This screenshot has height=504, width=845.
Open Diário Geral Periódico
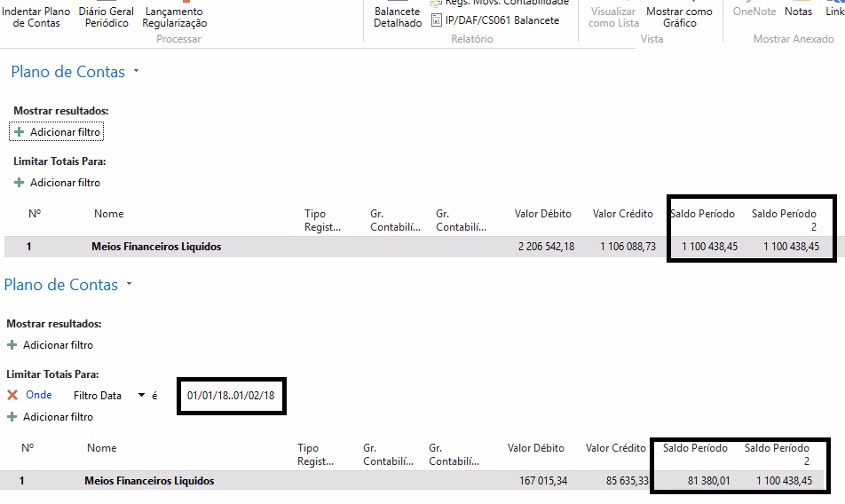click(107, 17)
